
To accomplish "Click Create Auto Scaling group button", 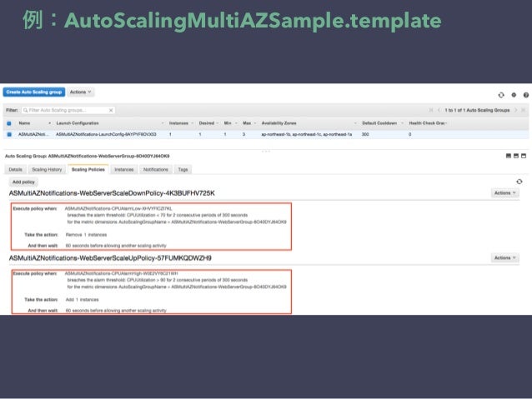I will click(x=34, y=92).
